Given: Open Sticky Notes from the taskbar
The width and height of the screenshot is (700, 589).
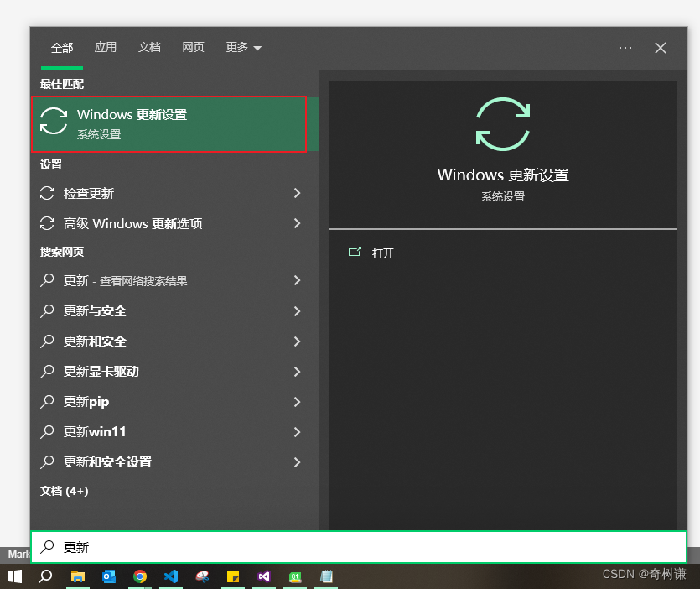Looking at the screenshot, I should [x=233, y=576].
